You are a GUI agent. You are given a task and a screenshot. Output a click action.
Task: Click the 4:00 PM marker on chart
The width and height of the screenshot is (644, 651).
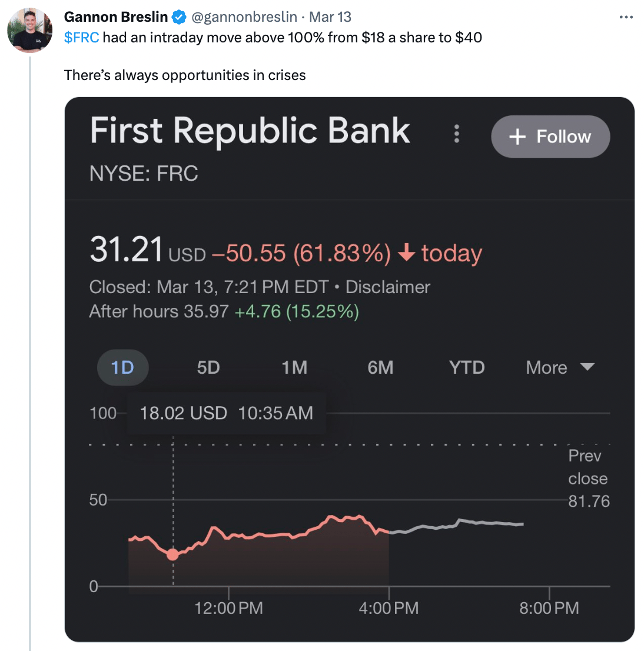(389, 608)
